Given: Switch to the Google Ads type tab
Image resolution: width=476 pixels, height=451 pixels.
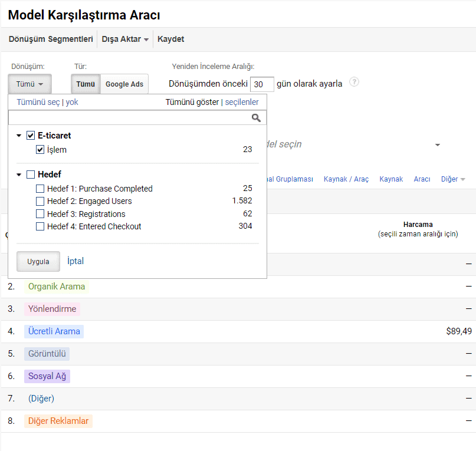Looking at the screenshot, I should tap(124, 84).
